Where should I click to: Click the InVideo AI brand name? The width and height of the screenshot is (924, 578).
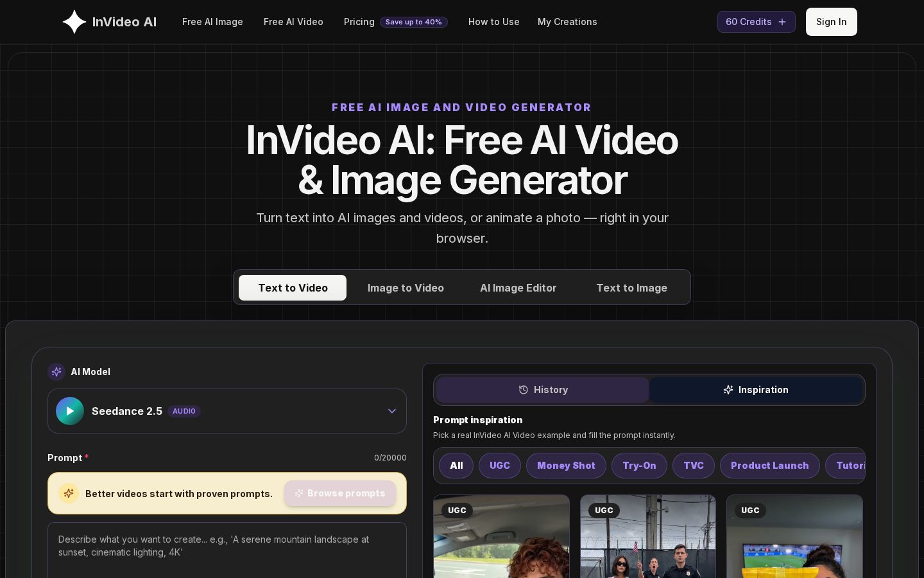pos(124,22)
